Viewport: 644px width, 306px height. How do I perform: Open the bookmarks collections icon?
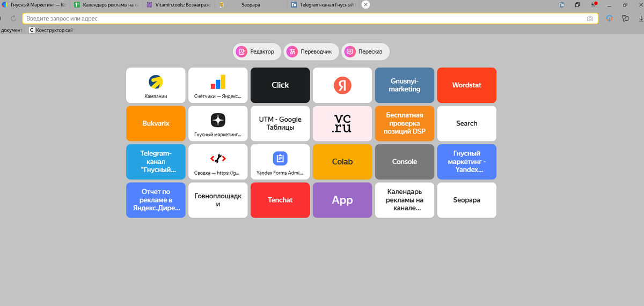577,4
